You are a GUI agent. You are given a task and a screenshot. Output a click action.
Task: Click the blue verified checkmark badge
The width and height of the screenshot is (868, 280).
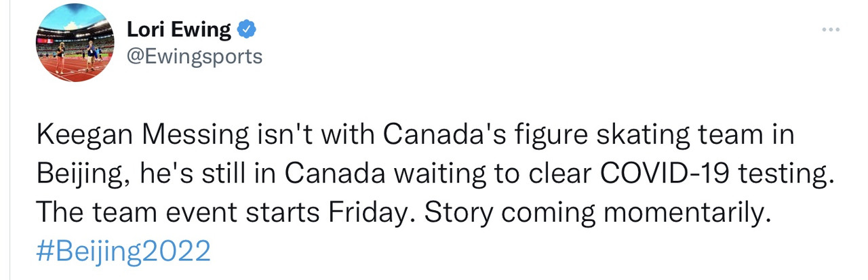click(246, 29)
